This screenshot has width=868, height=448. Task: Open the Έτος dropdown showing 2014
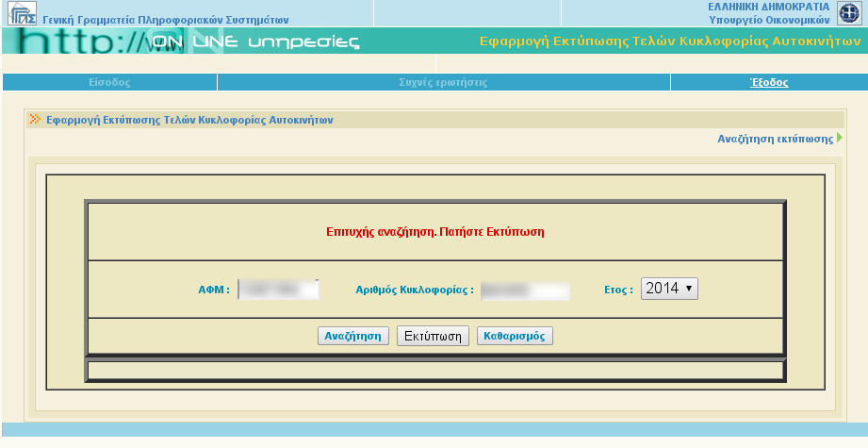point(669,289)
